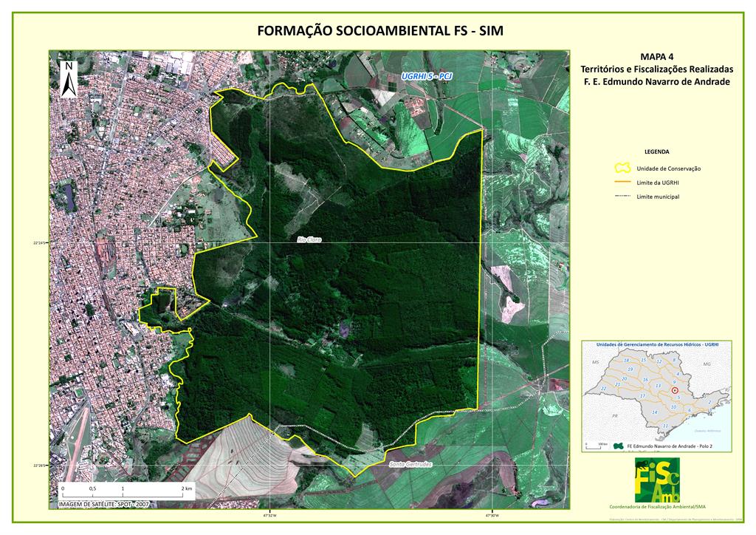The height and width of the screenshot is (535, 756).
Task: Click the small purple lake in urban area
Action: 69,197
